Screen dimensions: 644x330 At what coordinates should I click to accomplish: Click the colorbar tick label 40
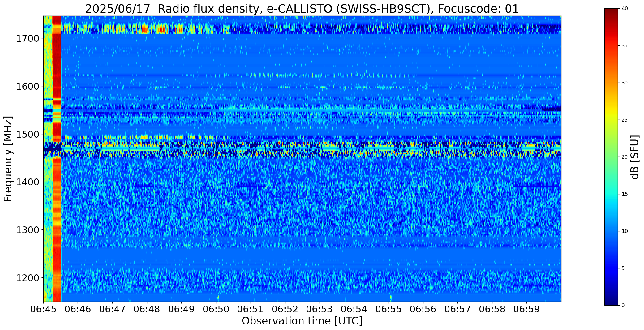[625, 9]
